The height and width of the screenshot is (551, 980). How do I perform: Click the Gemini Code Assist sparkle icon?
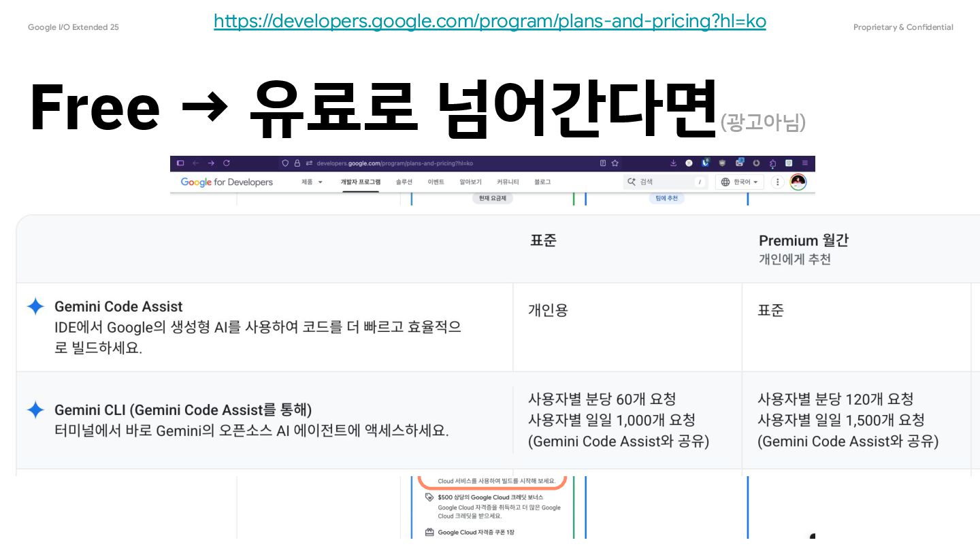point(35,307)
